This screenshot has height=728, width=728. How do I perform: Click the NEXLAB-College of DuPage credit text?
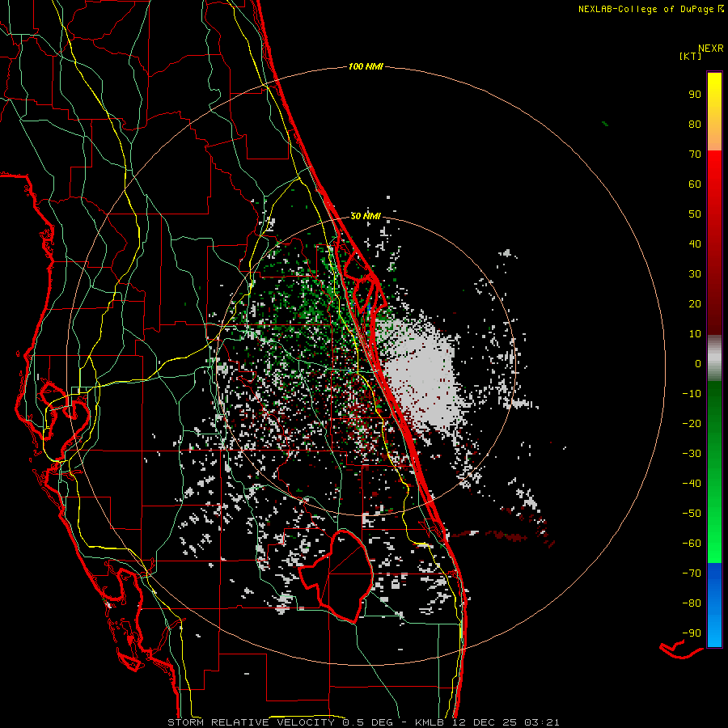[650, 9]
